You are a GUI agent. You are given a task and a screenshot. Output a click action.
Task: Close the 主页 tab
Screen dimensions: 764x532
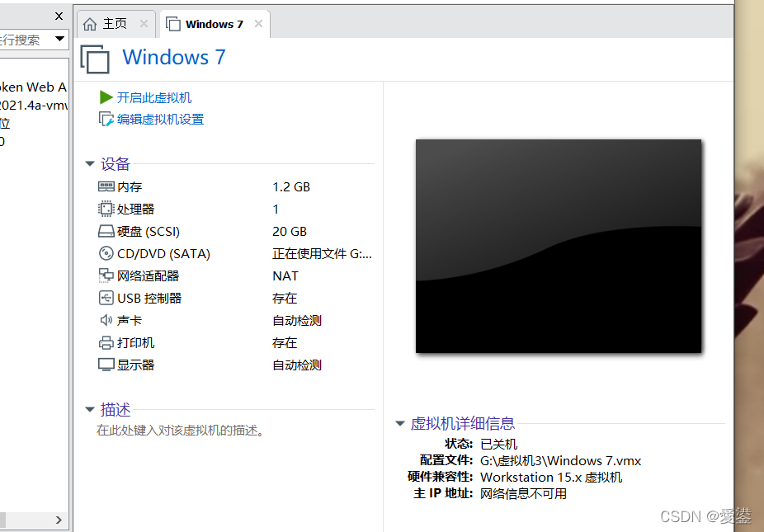click(x=144, y=23)
